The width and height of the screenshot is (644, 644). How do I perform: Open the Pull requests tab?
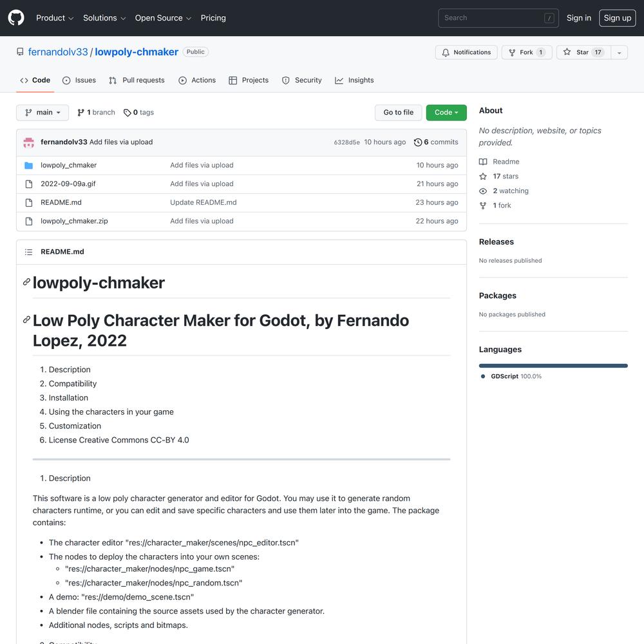click(137, 80)
